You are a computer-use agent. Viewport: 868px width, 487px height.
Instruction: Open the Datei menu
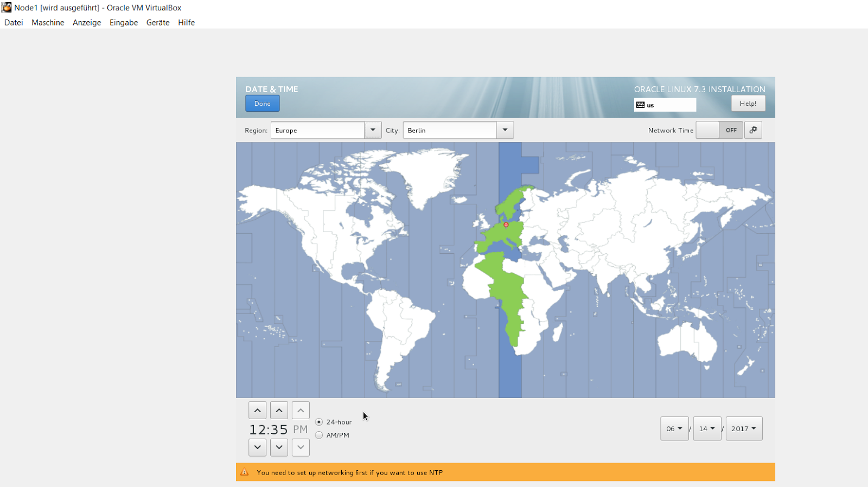[x=14, y=22]
